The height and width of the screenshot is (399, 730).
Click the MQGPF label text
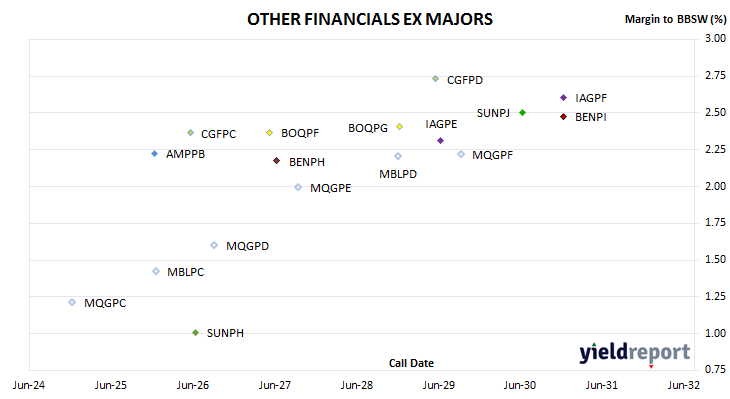click(x=493, y=155)
